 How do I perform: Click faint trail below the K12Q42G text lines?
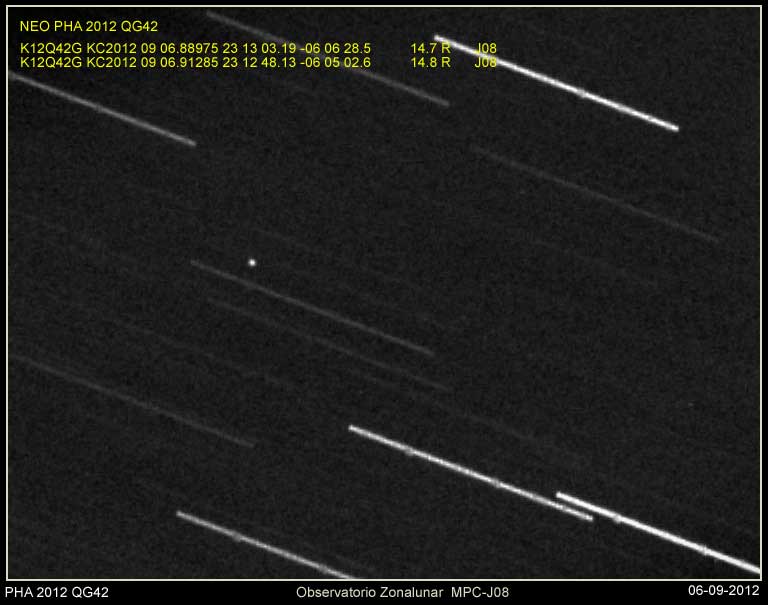[x=100, y=108]
